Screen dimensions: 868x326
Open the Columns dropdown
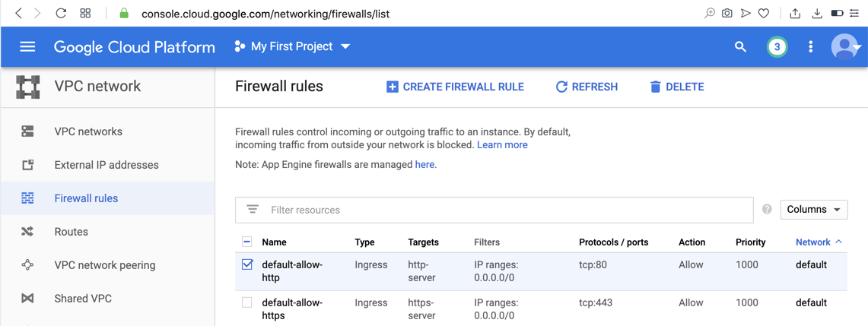(813, 210)
